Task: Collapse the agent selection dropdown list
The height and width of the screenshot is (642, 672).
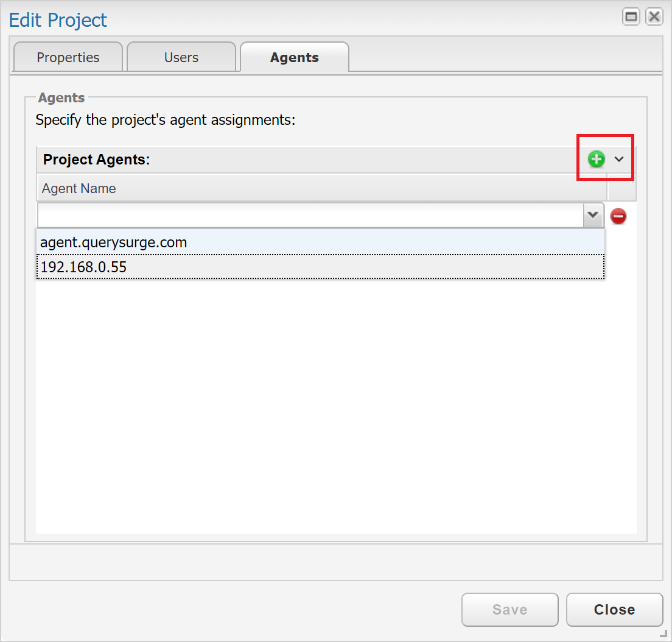Action: point(593,215)
